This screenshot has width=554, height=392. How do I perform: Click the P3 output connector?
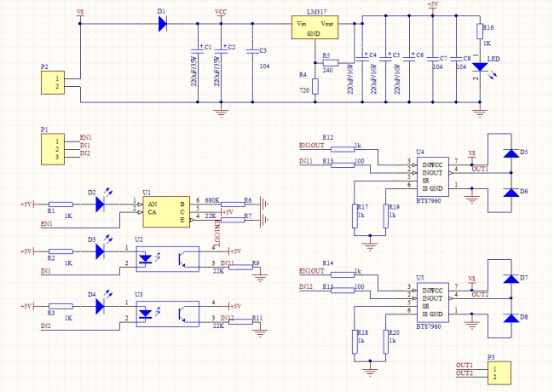tap(499, 373)
